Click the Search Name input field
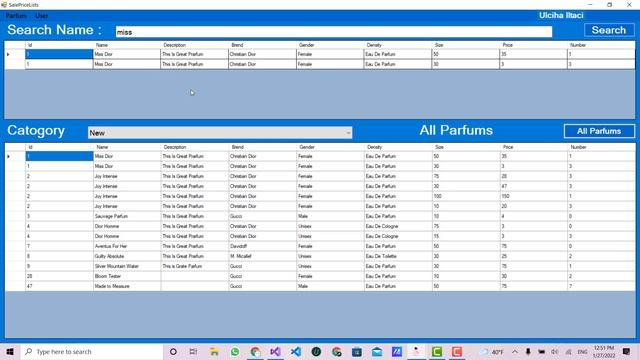 click(334, 32)
